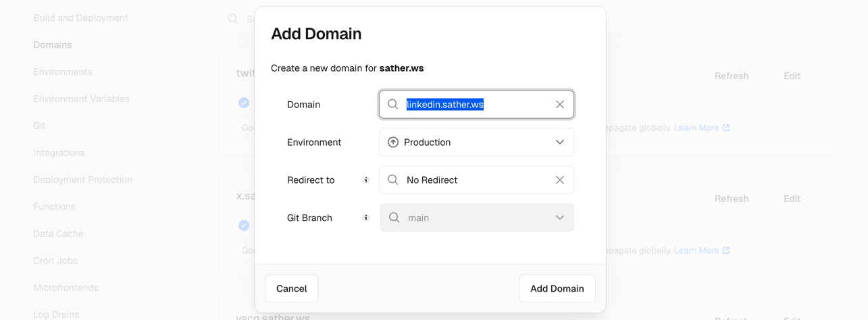
Task: Click Refresh on the first domain card
Action: (732, 76)
